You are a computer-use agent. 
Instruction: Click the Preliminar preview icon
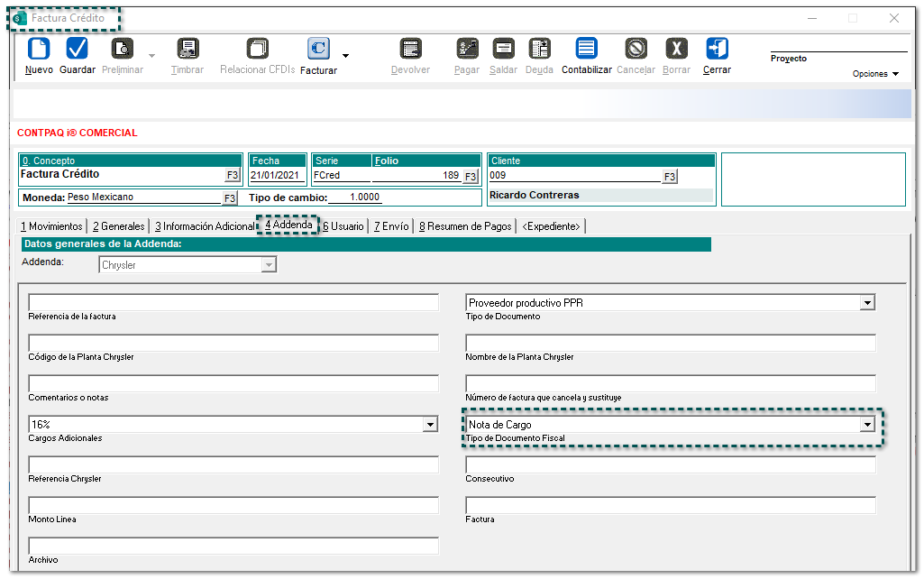point(122,49)
